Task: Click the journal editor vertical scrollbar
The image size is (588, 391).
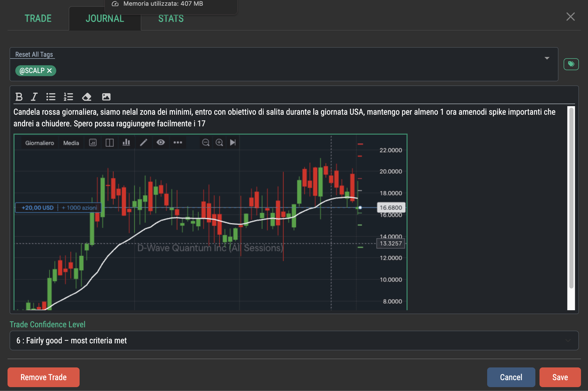Action: click(x=571, y=198)
